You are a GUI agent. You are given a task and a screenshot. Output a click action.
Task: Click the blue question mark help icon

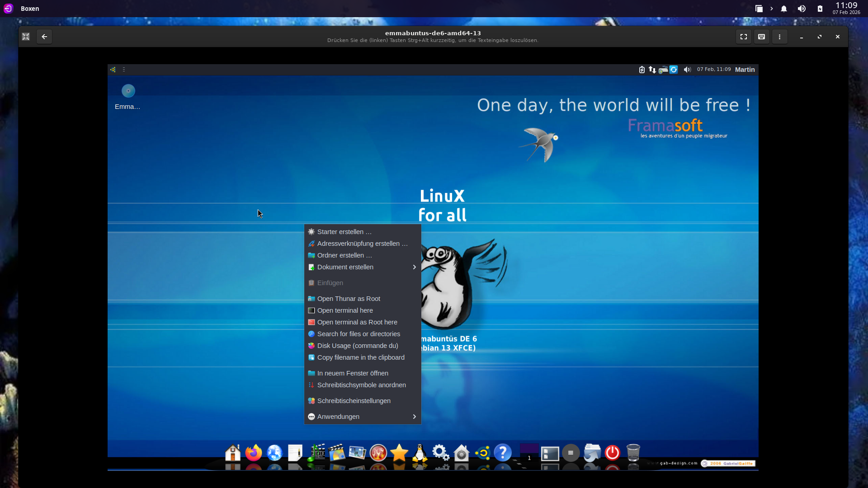click(502, 452)
